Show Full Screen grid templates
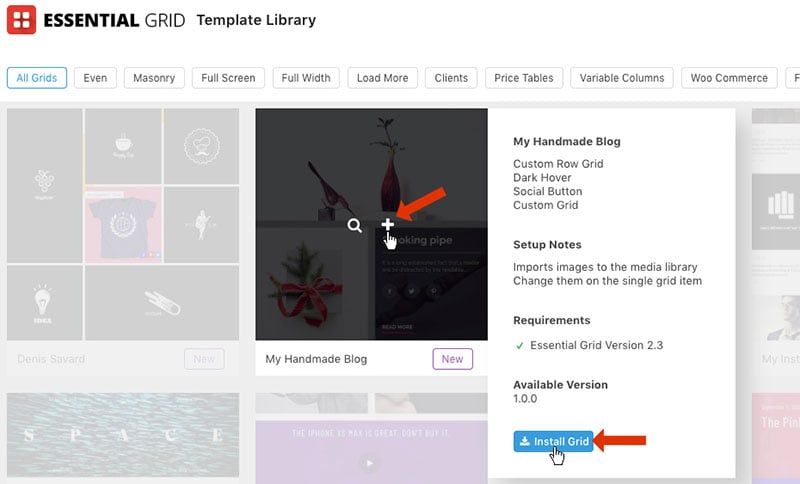The height and width of the screenshot is (484, 800). click(x=228, y=78)
